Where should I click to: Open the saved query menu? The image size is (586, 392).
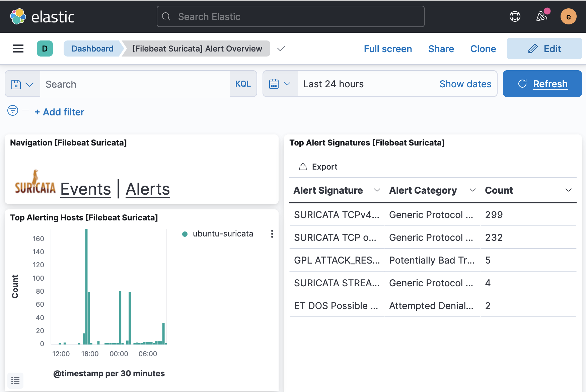[x=22, y=84]
